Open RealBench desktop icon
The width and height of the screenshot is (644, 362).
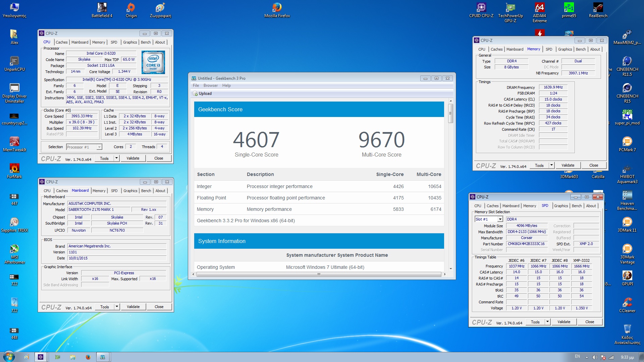pyautogui.click(x=598, y=10)
